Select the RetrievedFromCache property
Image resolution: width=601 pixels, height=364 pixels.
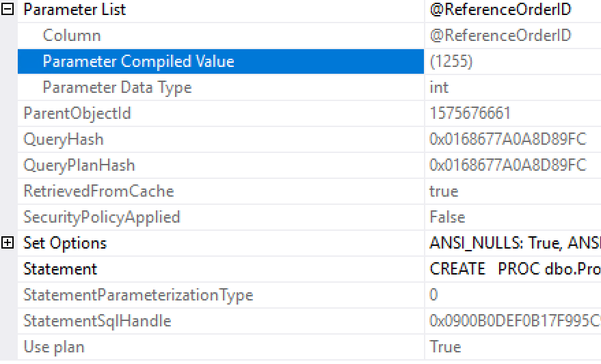[98, 191]
